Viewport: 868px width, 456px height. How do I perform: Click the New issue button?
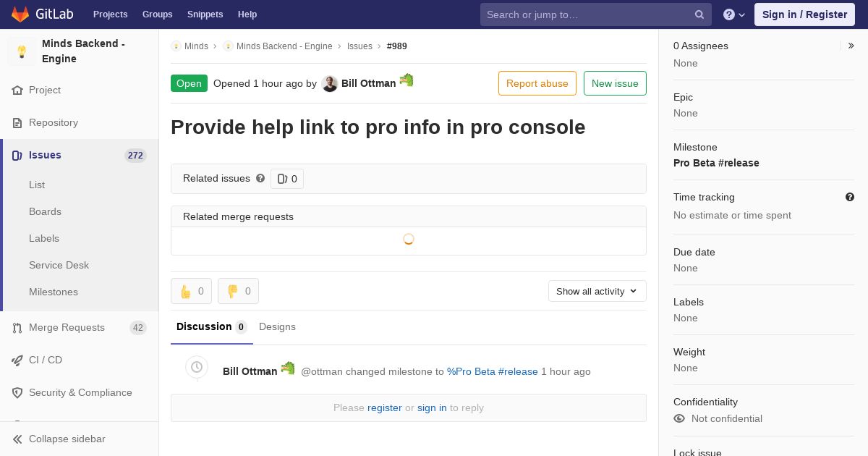point(615,83)
